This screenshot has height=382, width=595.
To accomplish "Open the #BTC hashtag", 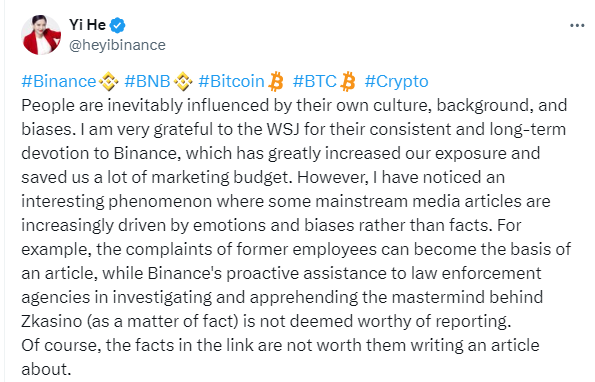I will [x=315, y=81].
